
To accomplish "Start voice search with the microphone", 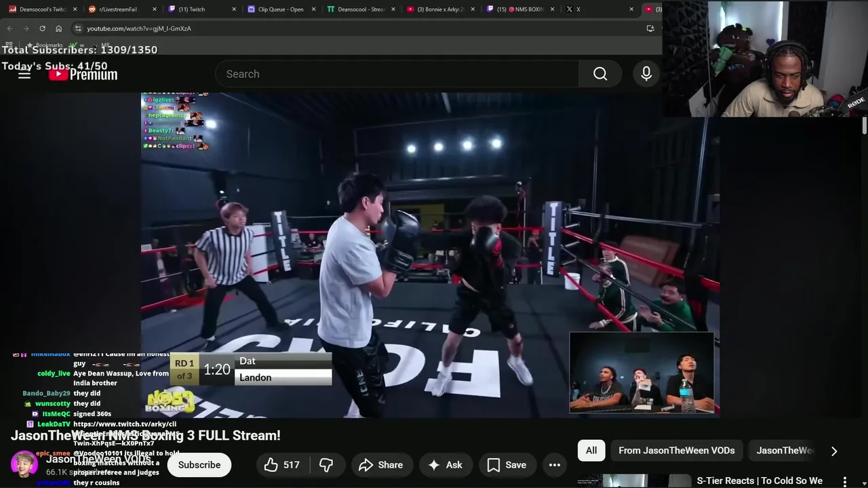I will (x=646, y=74).
